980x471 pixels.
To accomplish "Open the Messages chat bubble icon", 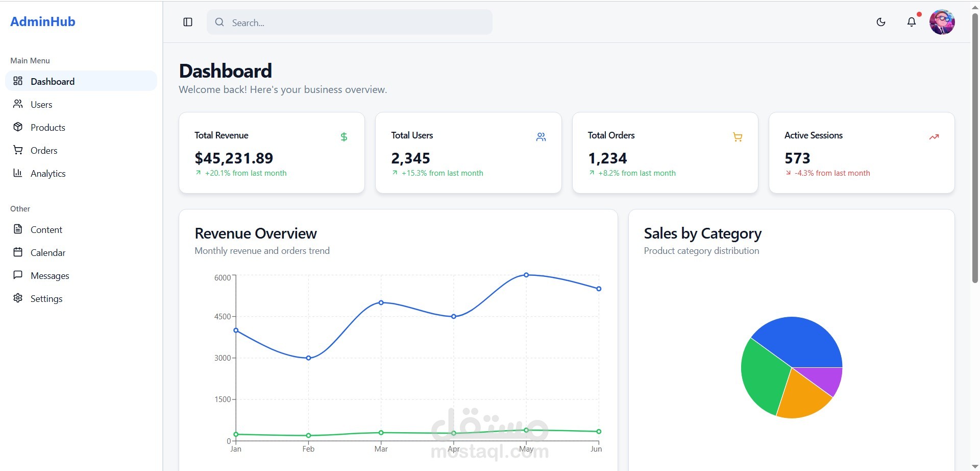I will point(18,275).
